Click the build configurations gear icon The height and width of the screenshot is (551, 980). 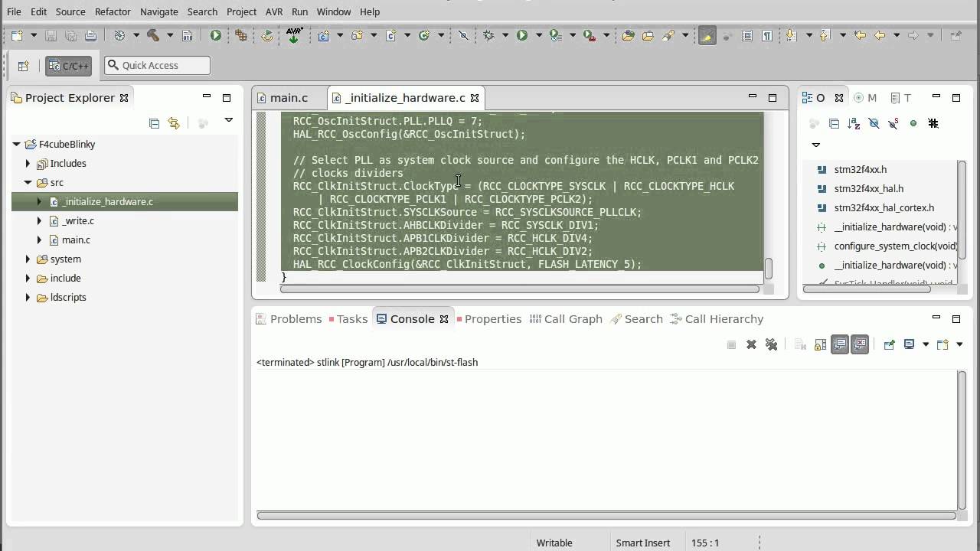tap(119, 35)
